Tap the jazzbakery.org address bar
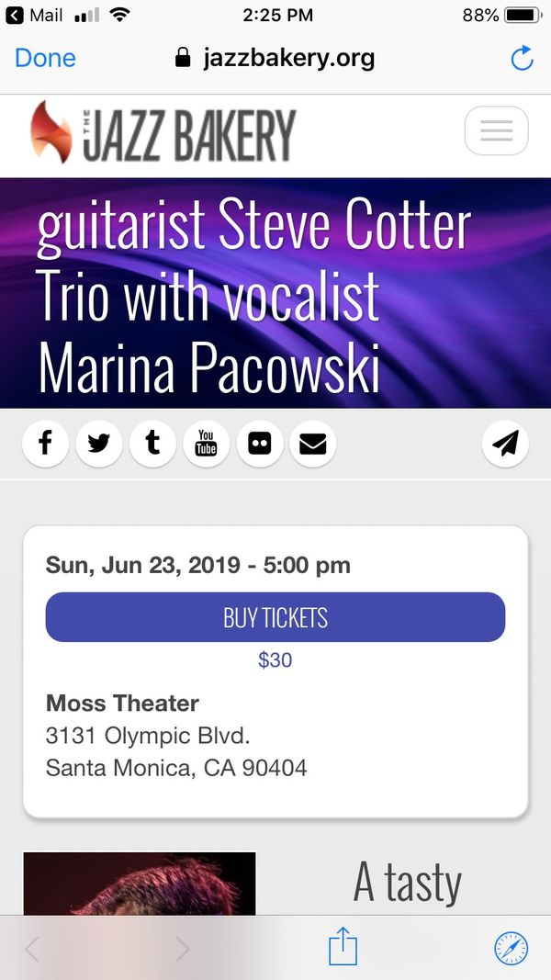The image size is (551, 980). 275,58
